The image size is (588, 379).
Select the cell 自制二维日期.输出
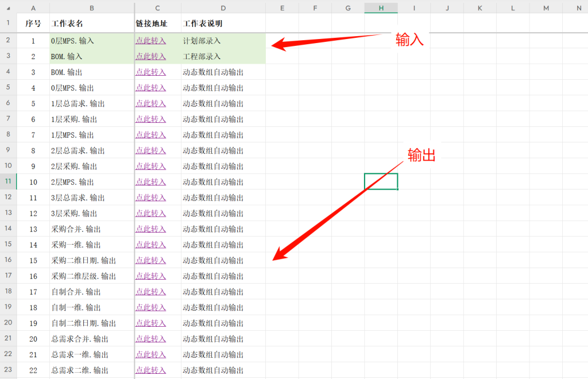[x=92, y=323]
